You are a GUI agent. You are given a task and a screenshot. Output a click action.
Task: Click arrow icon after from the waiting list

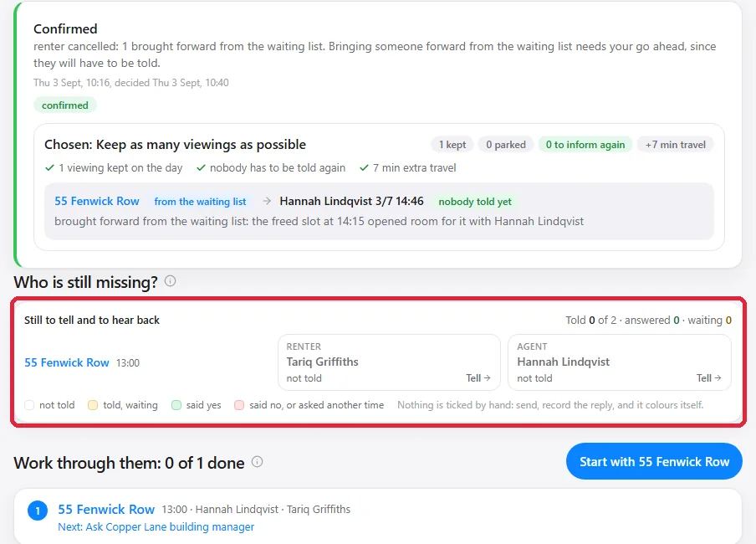pos(267,202)
